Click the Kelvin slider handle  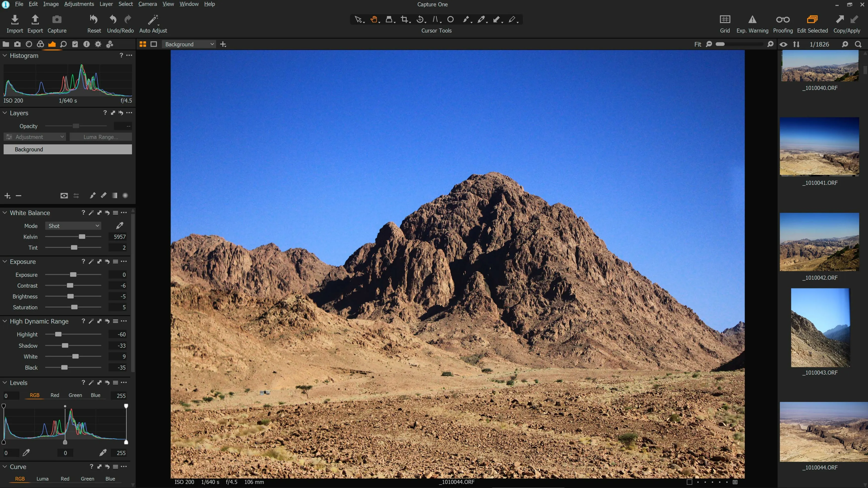tap(82, 237)
